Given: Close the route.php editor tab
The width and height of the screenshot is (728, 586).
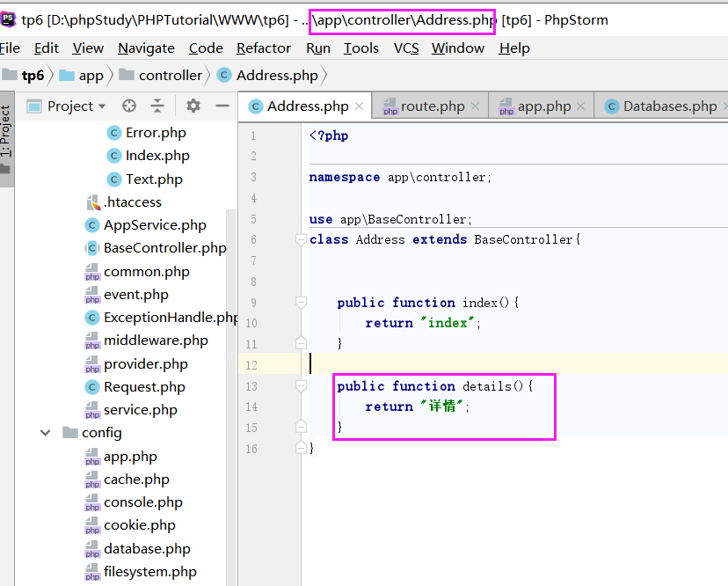Looking at the screenshot, I should pos(475,106).
